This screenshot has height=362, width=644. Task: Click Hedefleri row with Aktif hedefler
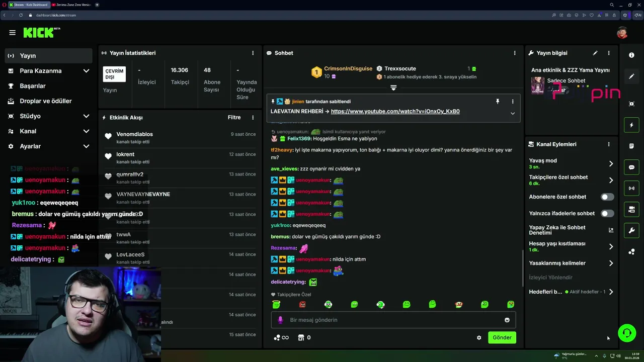click(x=572, y=292)
